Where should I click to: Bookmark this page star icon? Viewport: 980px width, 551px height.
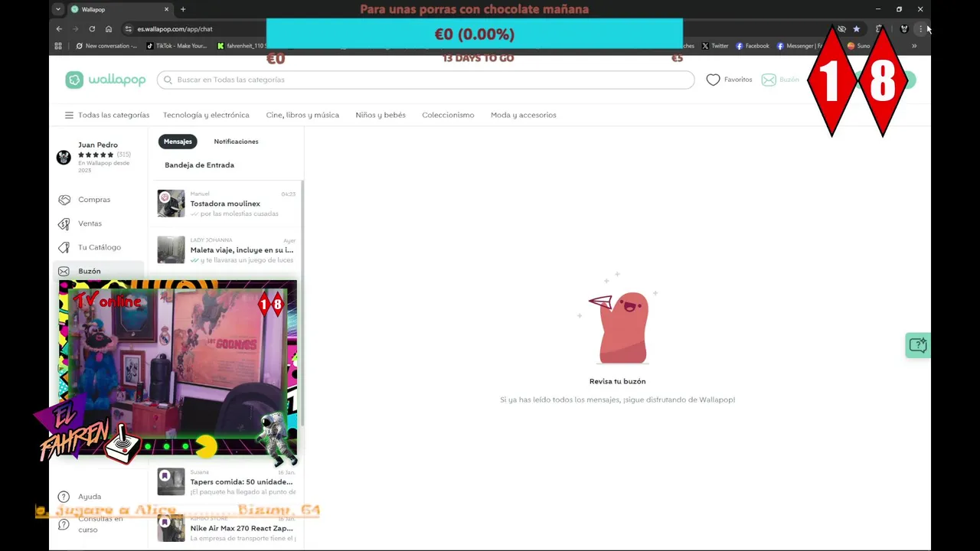[x=857, y=29]
